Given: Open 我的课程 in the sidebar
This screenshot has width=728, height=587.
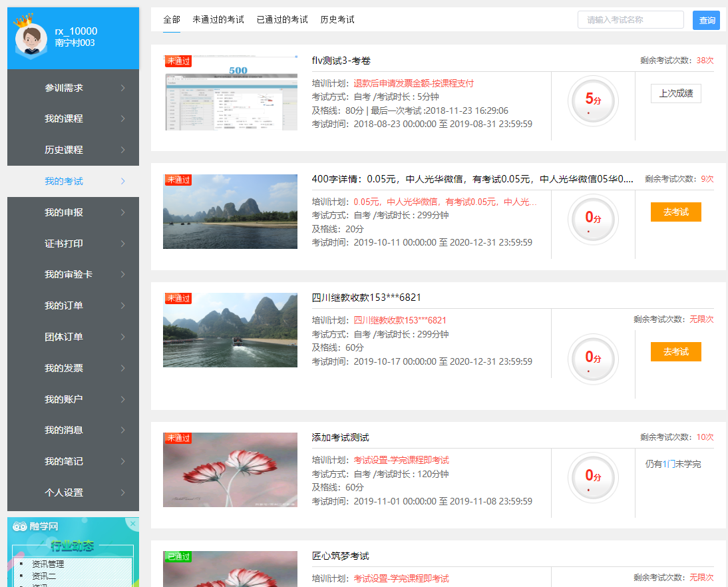Looking at the screenshot, I should 64,119.
